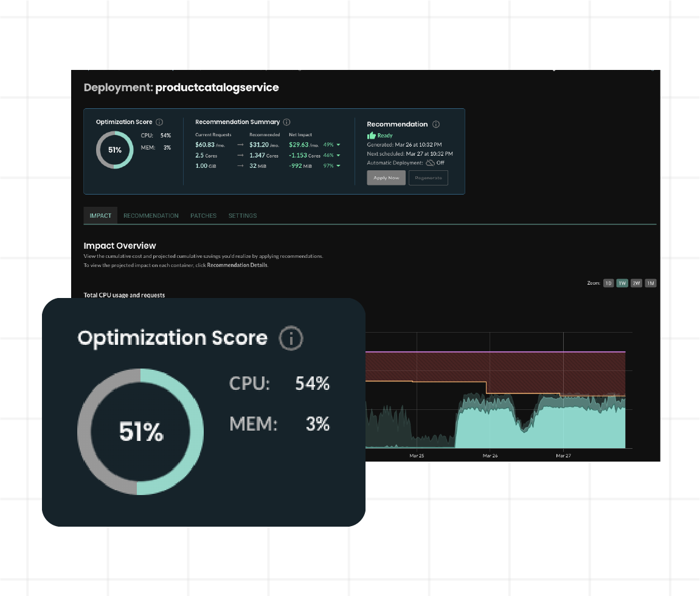Click the $29.63 net impact value
Image resolution: width=700 pixels, height=596 pixels.
(x=303, y=145)
